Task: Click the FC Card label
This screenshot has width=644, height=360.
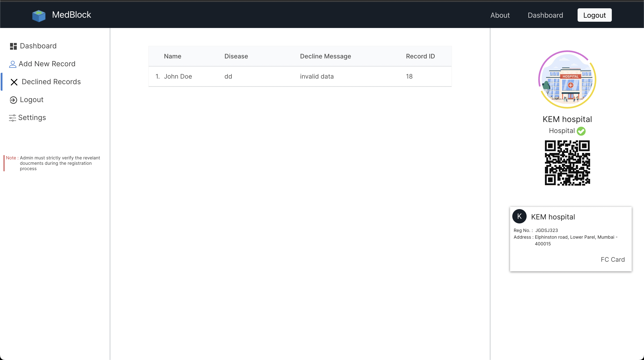Action: (x=612, y=259)
